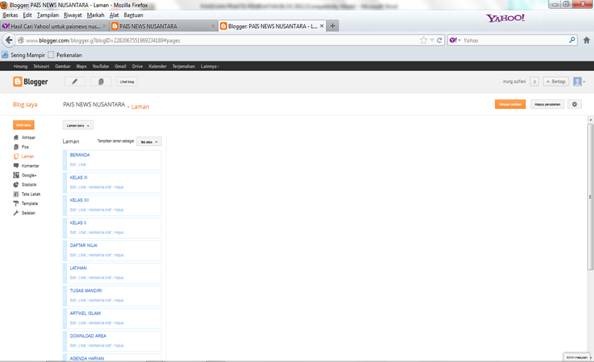Open the history dropdown arrow in address bar

[x=432, y=40]
